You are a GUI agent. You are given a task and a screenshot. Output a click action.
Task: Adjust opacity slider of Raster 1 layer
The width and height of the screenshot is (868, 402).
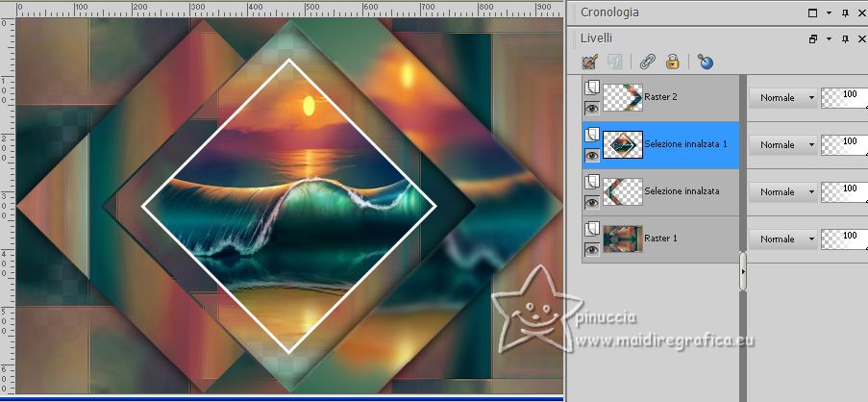[844, 239]
